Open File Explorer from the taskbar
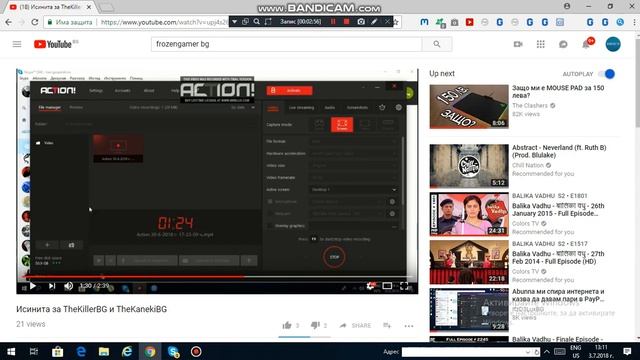 (x=104, y=351)
